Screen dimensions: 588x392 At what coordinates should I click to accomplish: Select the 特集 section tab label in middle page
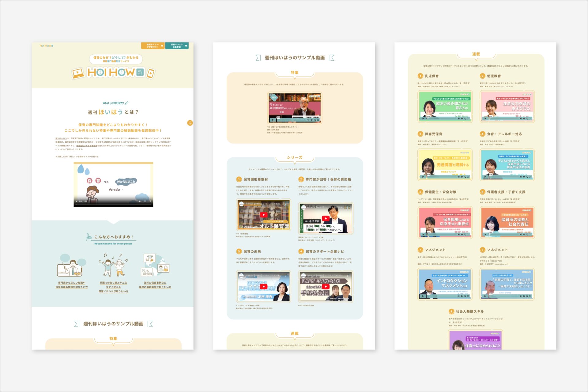[x=295, y=73]
